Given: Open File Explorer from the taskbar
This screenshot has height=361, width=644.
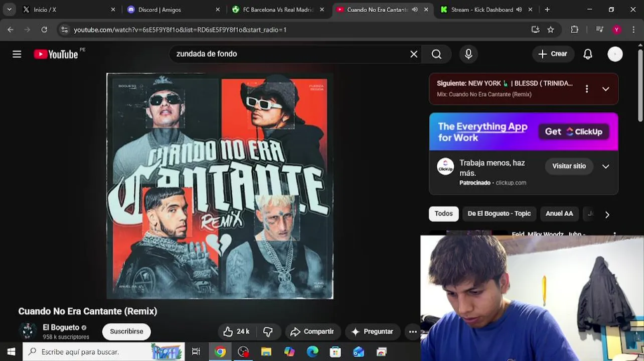Looking at the screenshot, I should pyautogui.click(x=266, y=351).
